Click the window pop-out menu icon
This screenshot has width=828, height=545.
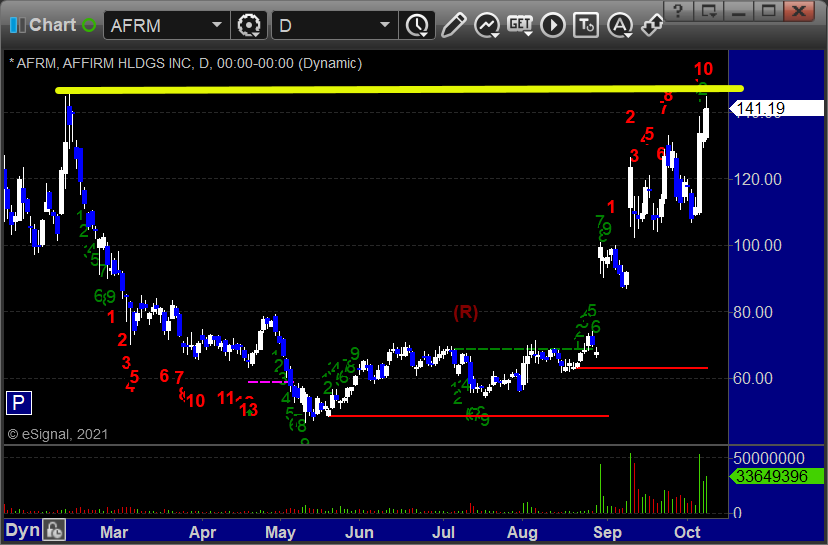709,11
